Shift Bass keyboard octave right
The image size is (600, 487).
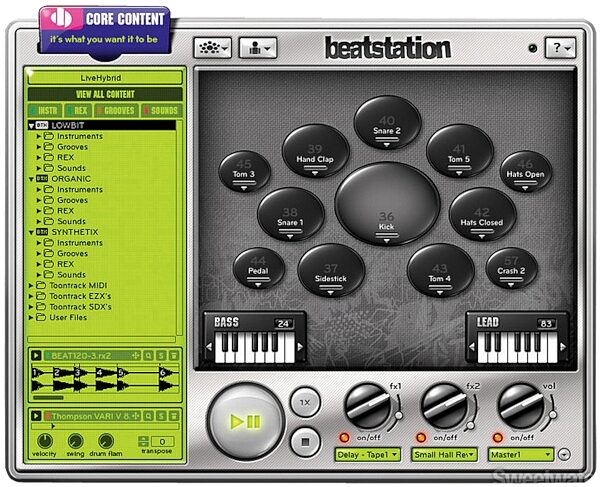click(x=300, y=347)
